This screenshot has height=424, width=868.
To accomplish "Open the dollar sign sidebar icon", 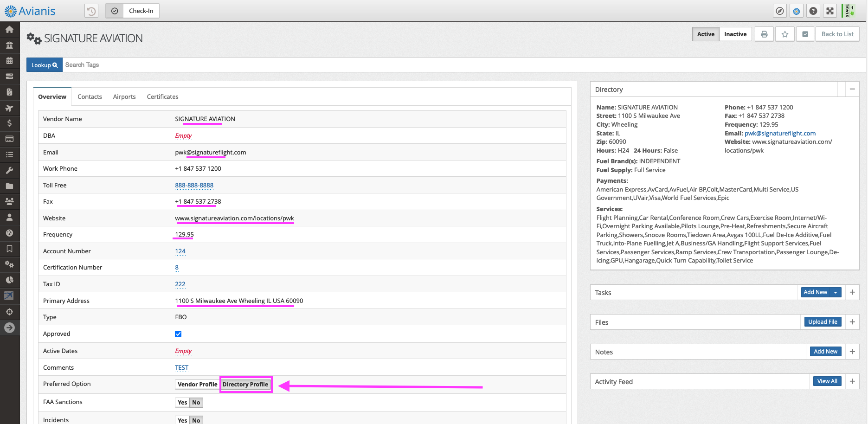I will coord(9,123).
